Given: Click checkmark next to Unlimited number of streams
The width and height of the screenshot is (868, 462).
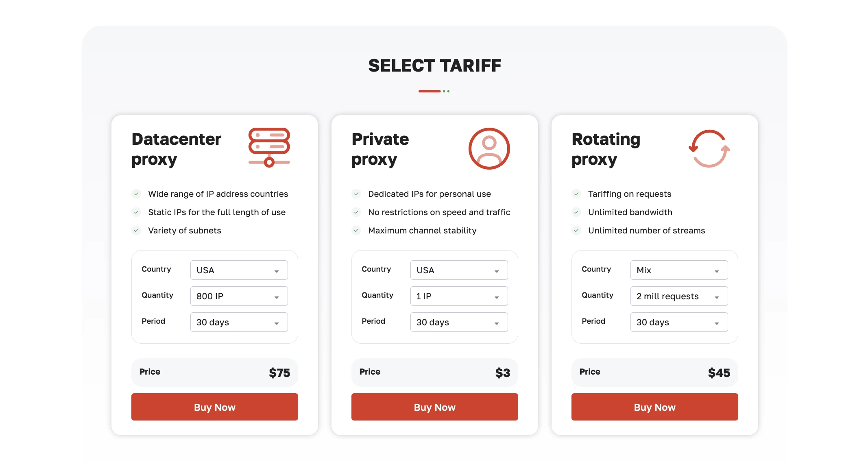Looking at the screenshot, I should [576, 231].
